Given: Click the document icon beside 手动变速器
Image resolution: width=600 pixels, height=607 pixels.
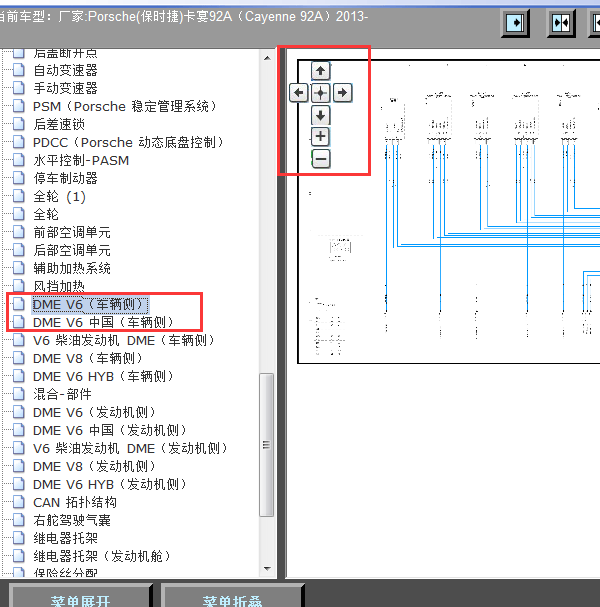Looking at the screenshot, I should click(x=19, y=88).
